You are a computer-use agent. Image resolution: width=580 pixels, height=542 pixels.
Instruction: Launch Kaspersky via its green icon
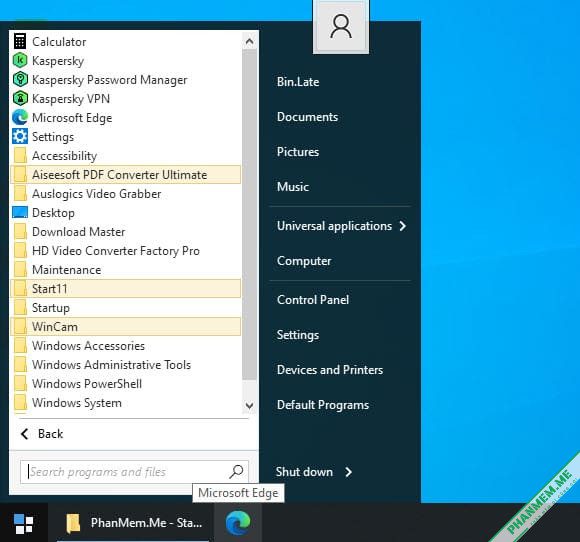pyautogui.click(x=20, y=60)
